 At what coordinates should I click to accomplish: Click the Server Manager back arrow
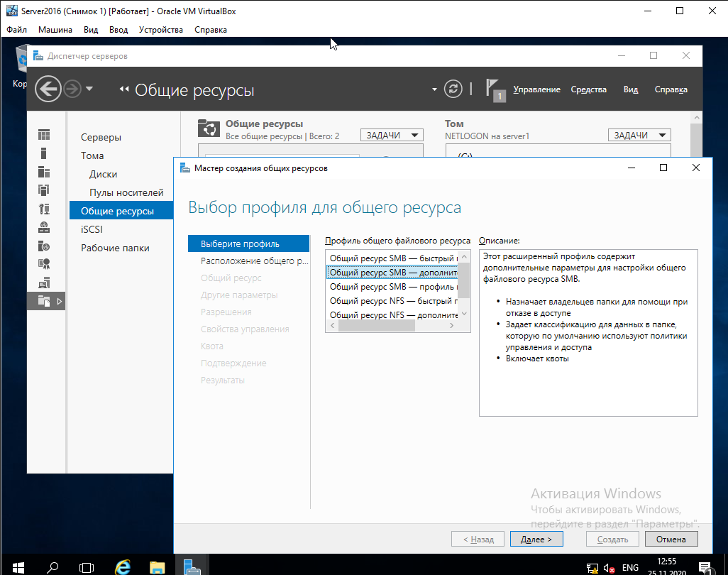click(x=48, y=89)
